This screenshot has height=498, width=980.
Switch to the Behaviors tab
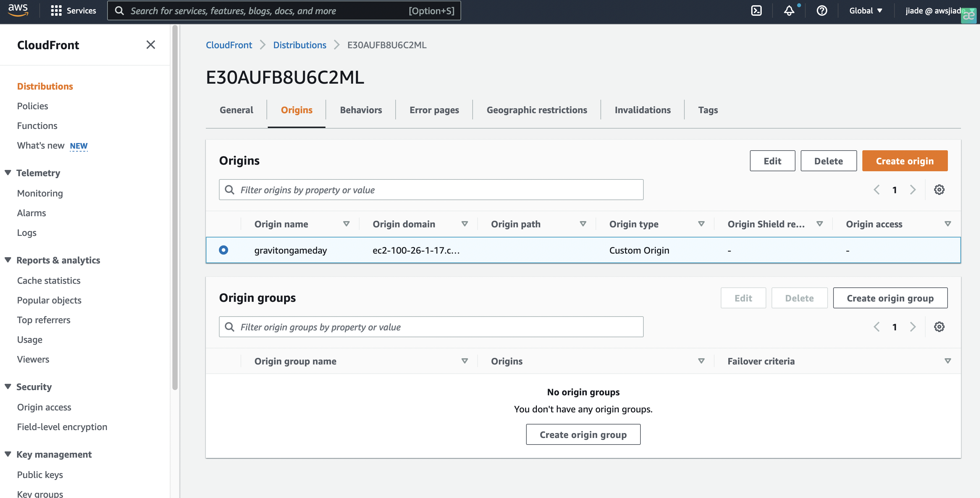tap(361, 110)
